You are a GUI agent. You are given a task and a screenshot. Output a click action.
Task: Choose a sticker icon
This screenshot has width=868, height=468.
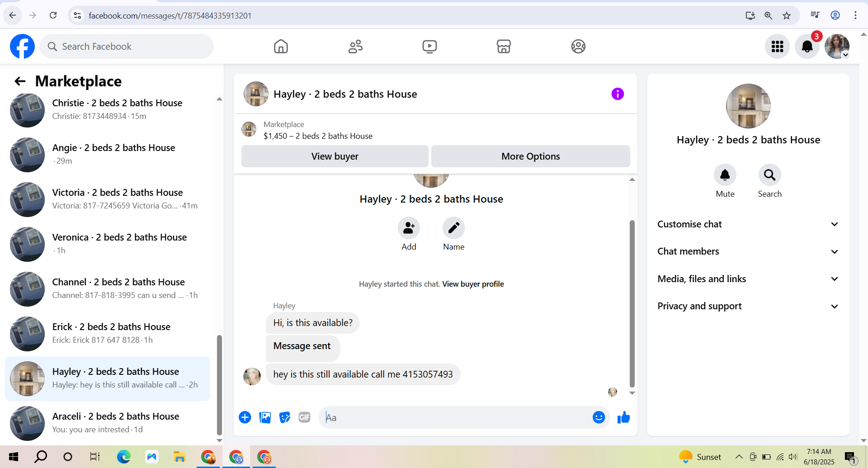click(285, 417)
